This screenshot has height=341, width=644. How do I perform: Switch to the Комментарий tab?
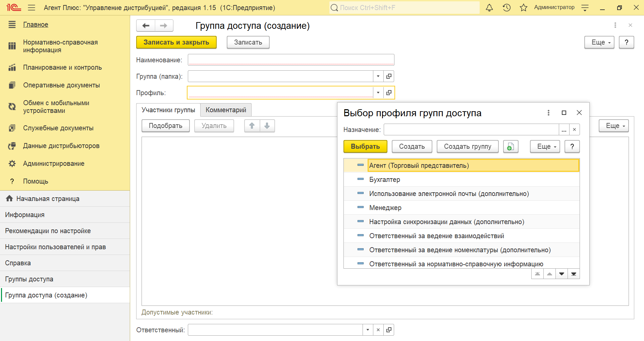226,110
